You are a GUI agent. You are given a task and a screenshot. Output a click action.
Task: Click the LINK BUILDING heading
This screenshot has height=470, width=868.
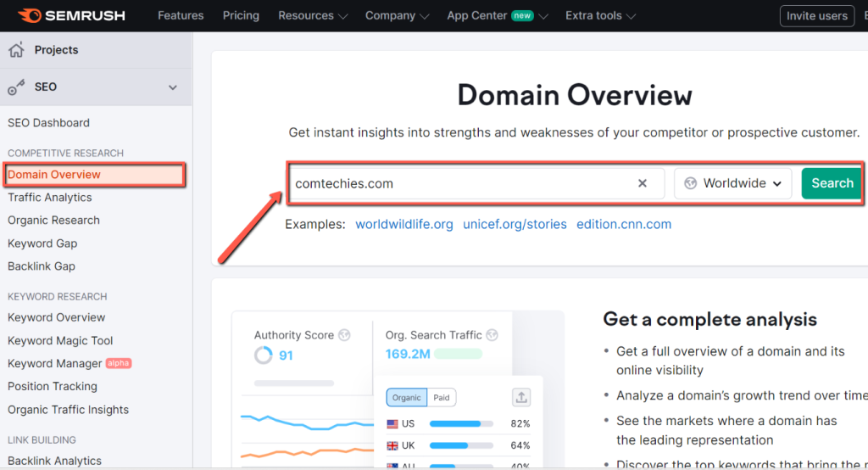42,440
